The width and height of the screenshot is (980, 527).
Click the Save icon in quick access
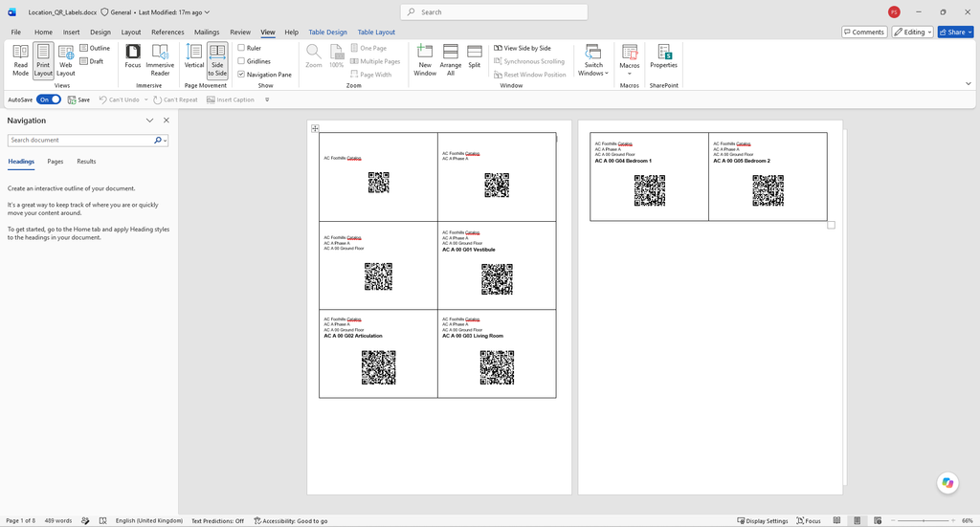click(78, 99)
